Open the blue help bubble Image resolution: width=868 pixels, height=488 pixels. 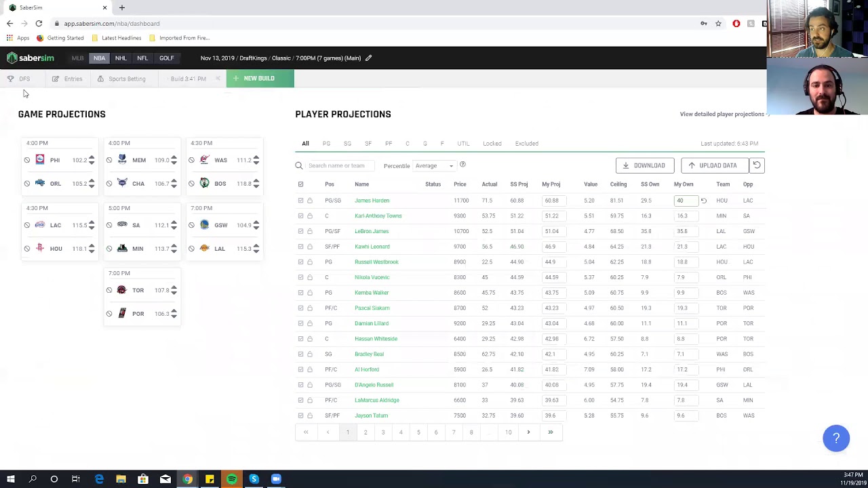[x=836, y=438]
